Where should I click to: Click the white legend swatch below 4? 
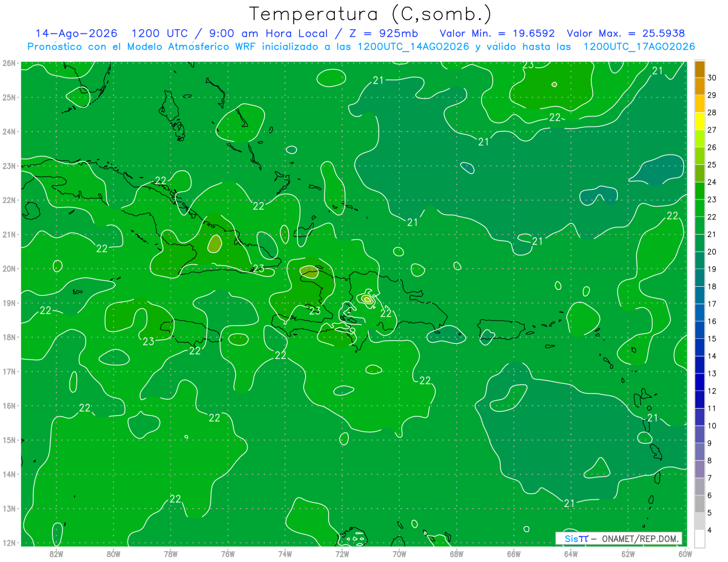(x=699, y=538)
